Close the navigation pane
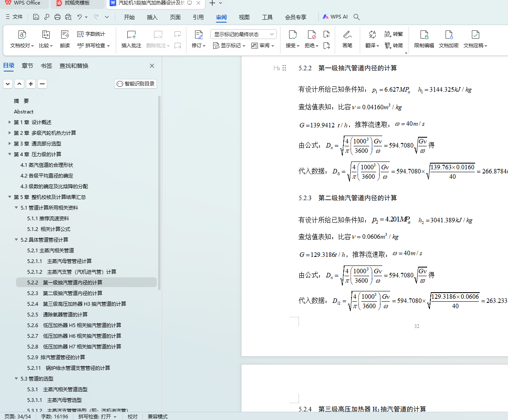508x420 pixels. pos(152,66)
